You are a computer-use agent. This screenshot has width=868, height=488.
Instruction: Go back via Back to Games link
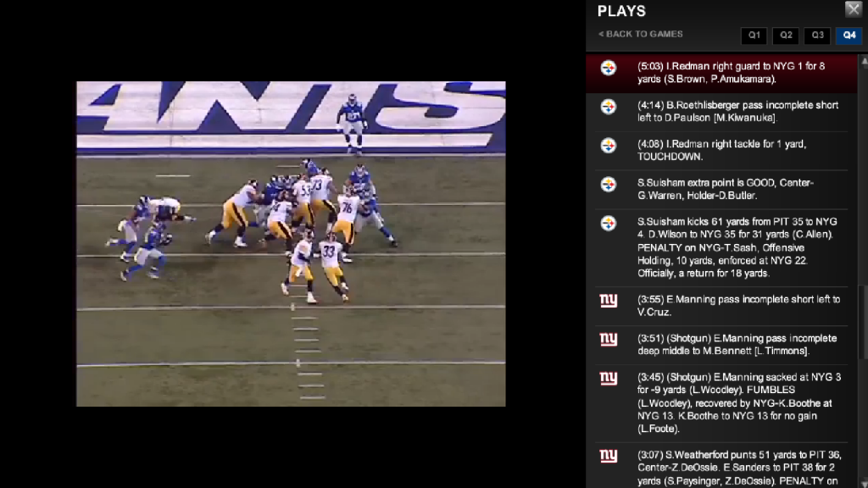click(x=641, y=34)
